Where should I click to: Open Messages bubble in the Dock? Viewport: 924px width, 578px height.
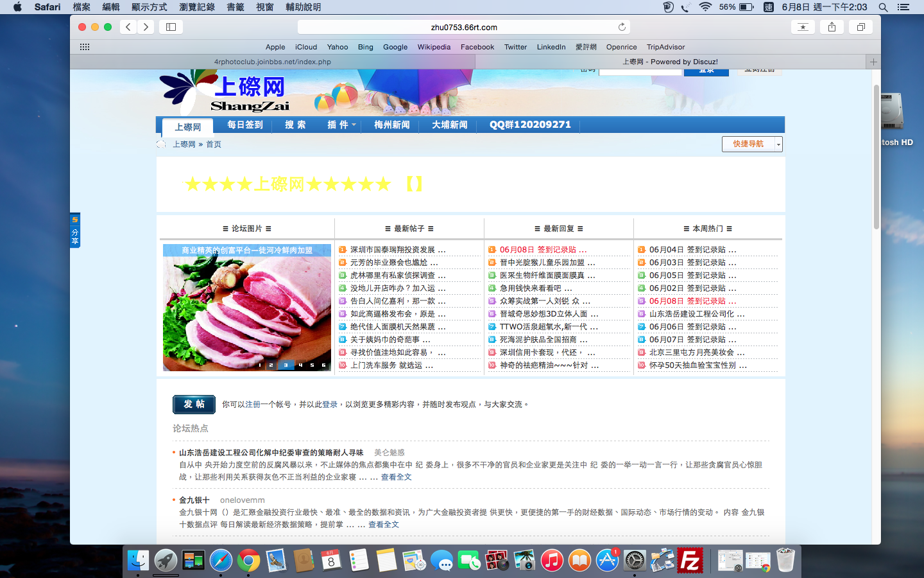click(x=441, y=561)
